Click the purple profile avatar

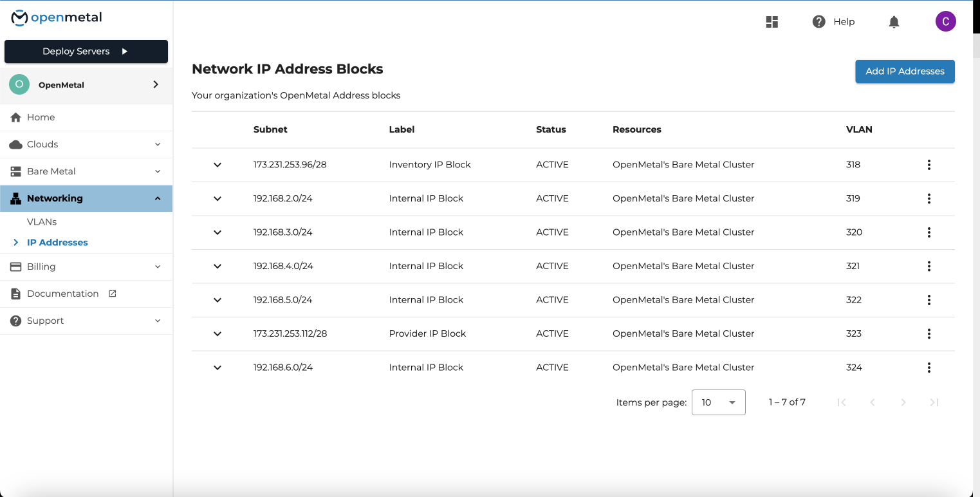point(945,21)
